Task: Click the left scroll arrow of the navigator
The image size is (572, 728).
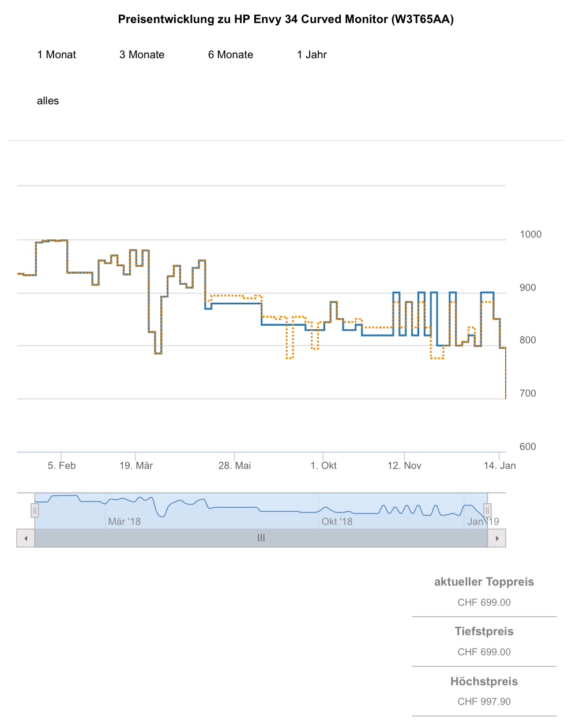Action: coord(26,538)
